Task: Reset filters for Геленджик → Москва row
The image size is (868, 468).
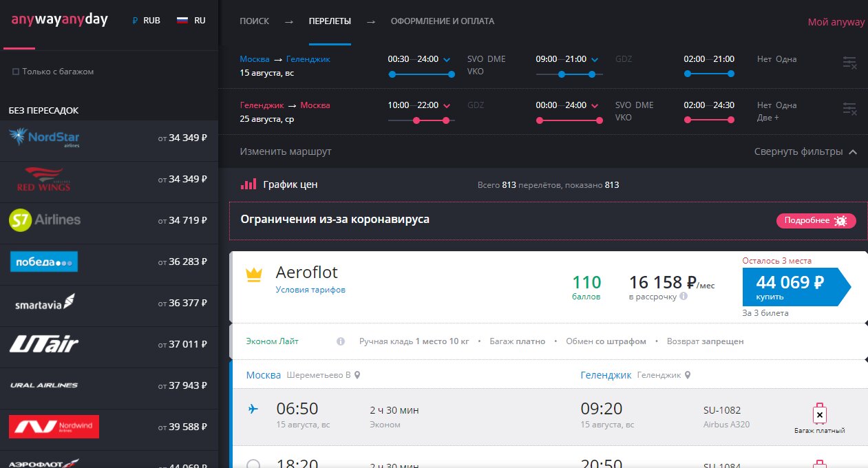Action: (x=850, y=109)
